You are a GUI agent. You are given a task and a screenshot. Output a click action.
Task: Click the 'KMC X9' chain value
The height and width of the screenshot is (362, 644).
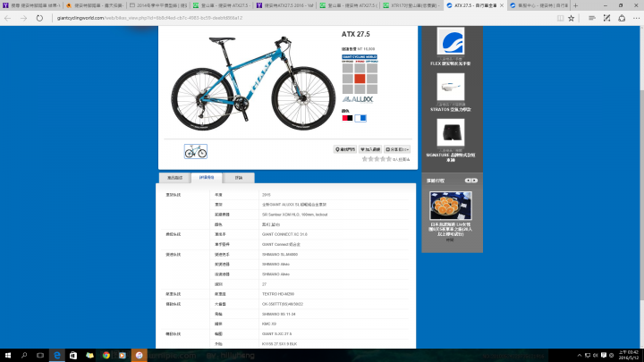click(x=269, y=324)
